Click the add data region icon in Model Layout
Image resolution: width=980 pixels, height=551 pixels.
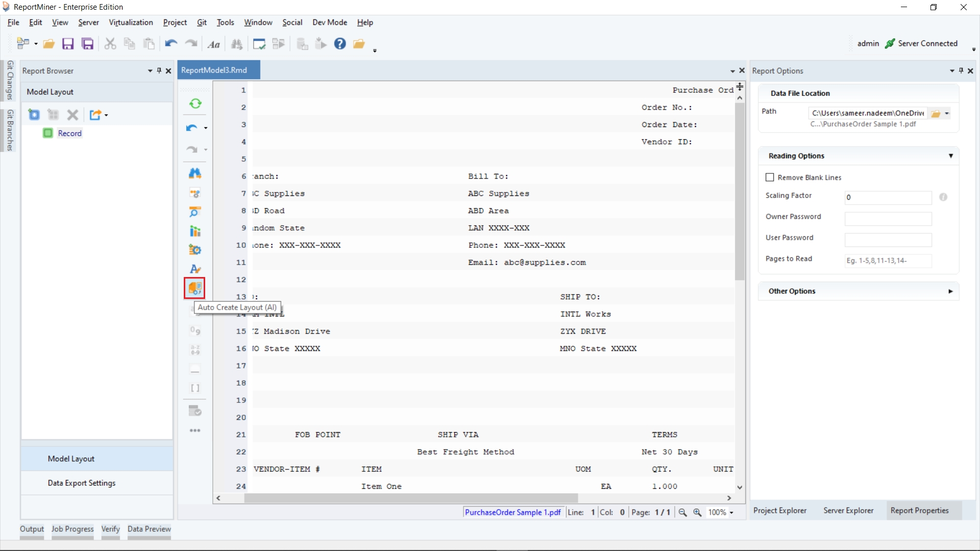coord(34,115)
